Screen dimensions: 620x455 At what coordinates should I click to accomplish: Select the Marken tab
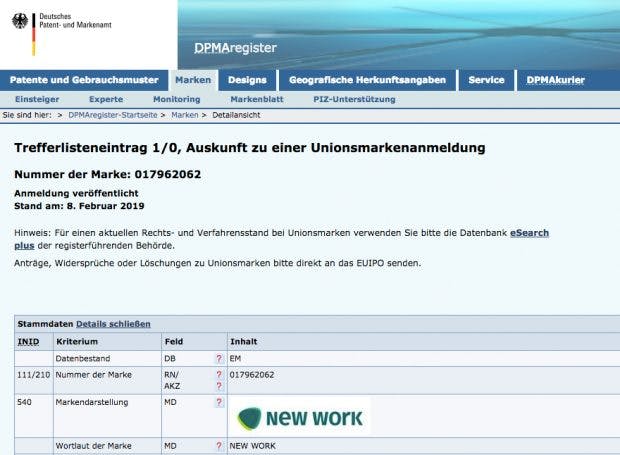pyautogui.click(x=193, y=80)
